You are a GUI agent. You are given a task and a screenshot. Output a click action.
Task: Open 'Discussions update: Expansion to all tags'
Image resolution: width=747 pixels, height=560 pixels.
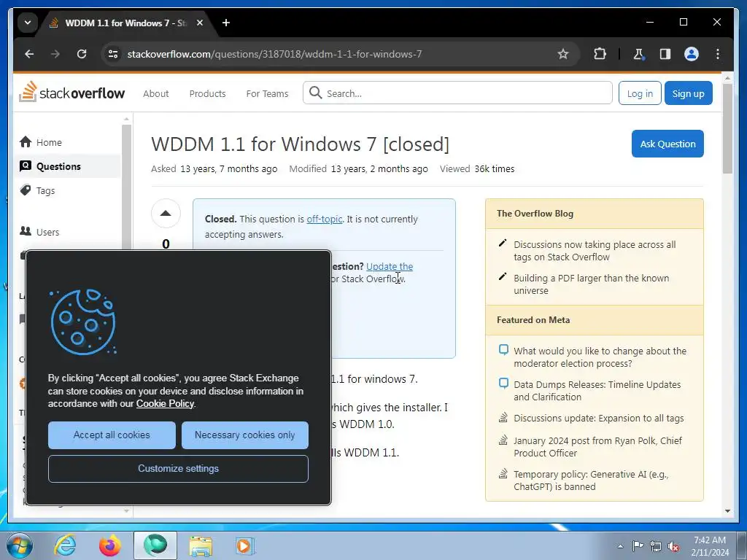598,418
